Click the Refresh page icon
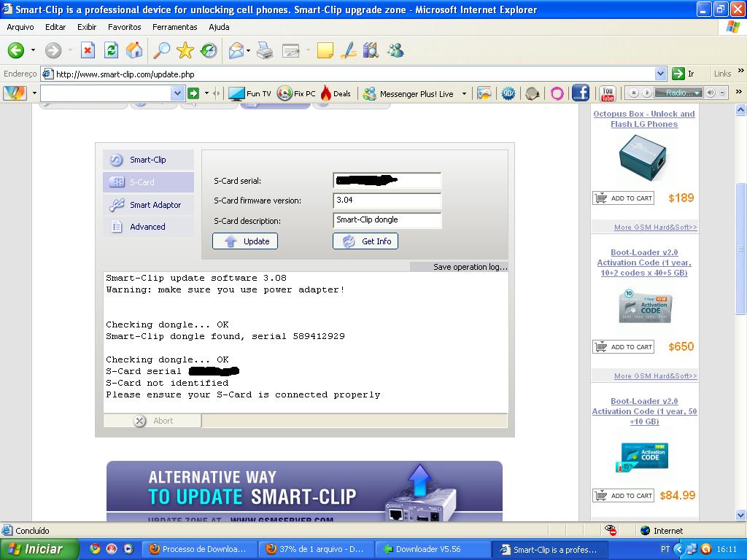 coord(111,50)
